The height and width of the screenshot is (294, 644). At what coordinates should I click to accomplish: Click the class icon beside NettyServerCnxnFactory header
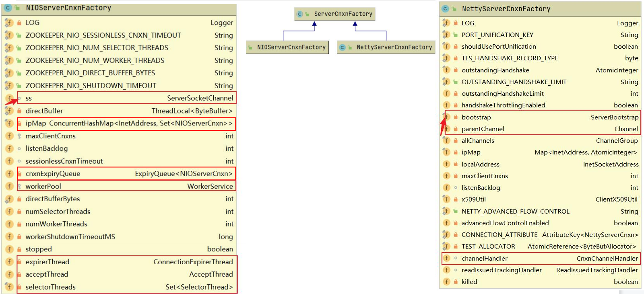(x=445, y=8)
